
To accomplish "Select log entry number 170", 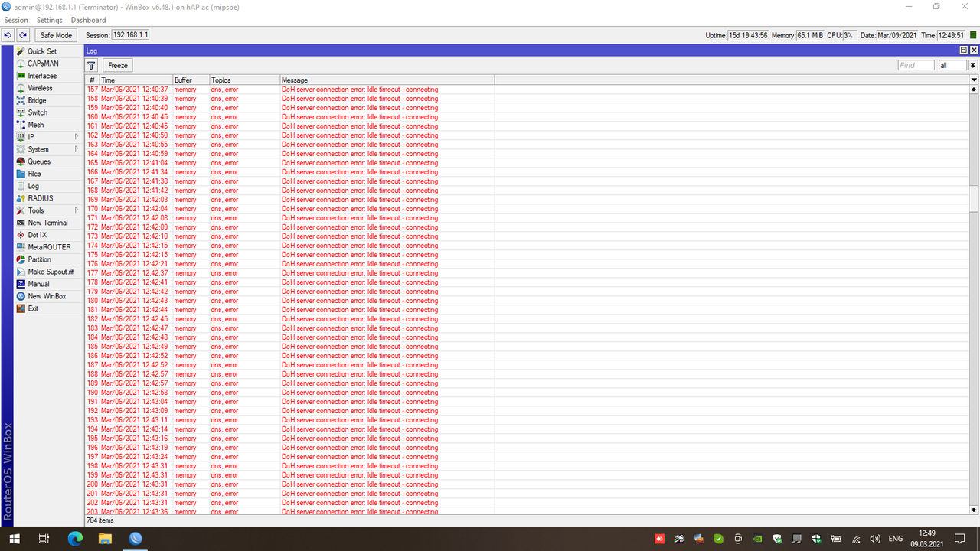I will coord(527,209).
